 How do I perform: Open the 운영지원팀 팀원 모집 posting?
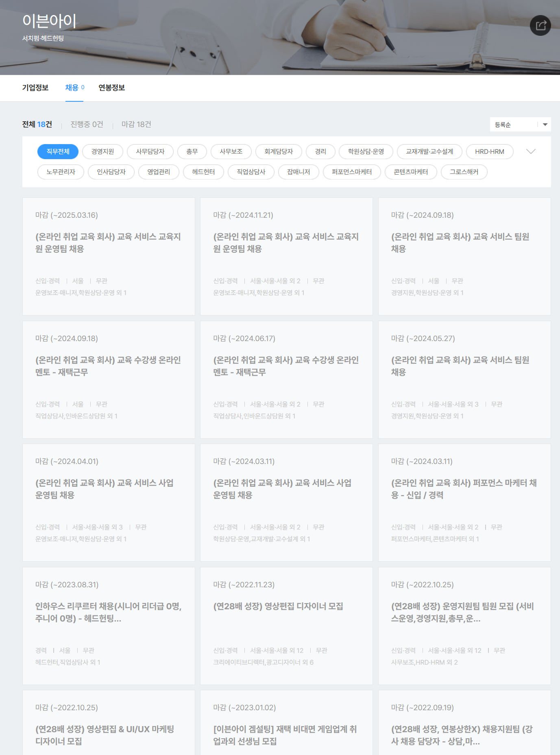(464, 626)
